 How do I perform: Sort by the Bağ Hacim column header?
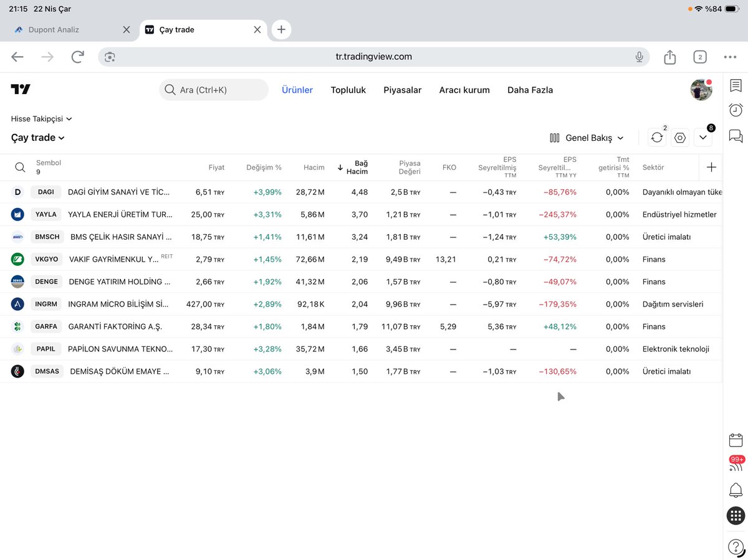coord(353,167)
